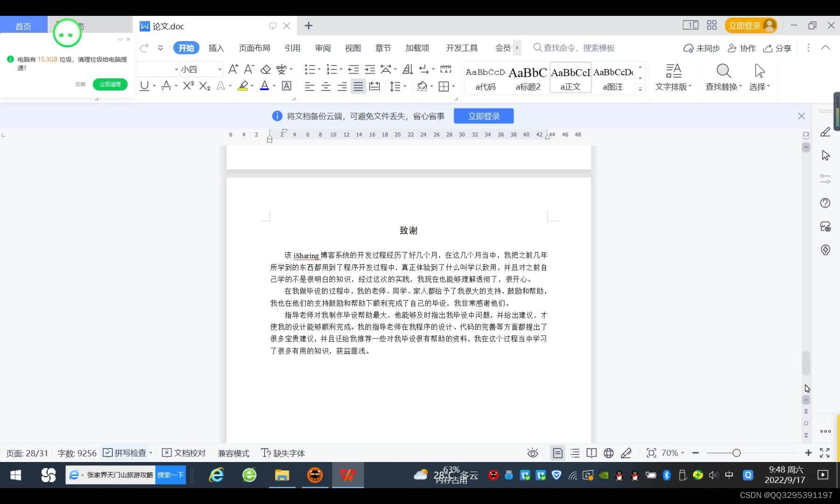
Task: Open the quick access toolbar customize arrow
Action: point(160,48)
